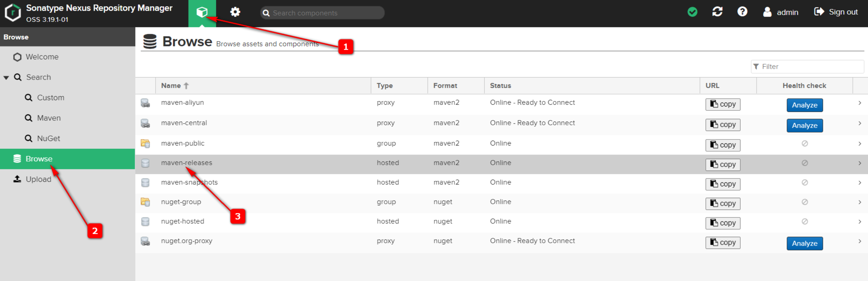Check the green system status checkmark

[x=692, y=12]
